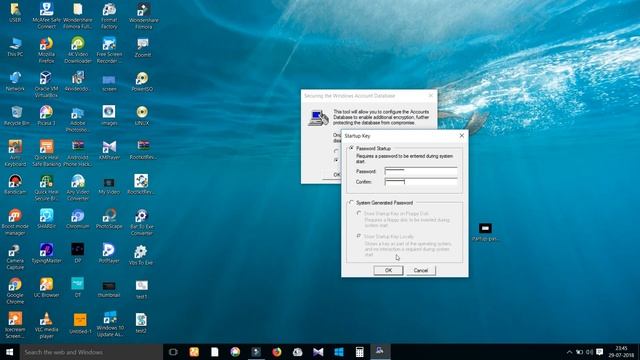Screen dimensions: 640x360
Task: Open the Windows Start menu
Action: point(10,352)
